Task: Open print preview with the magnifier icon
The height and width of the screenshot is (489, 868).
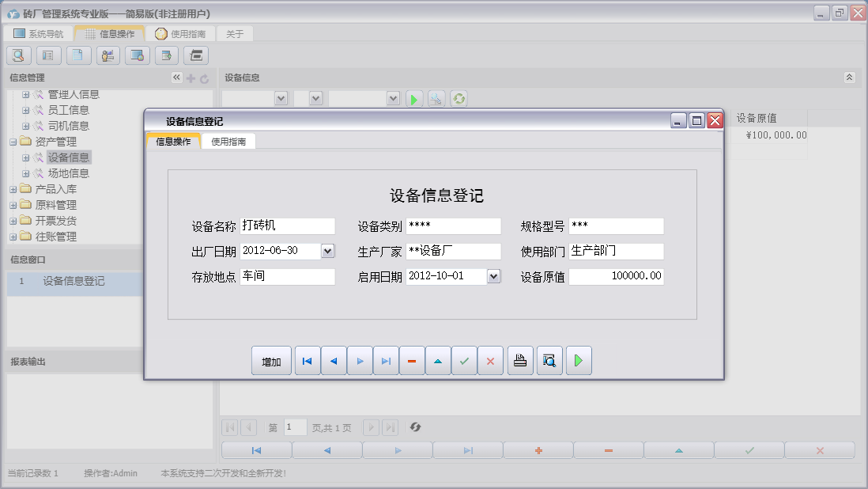Action: click(549, 361)
